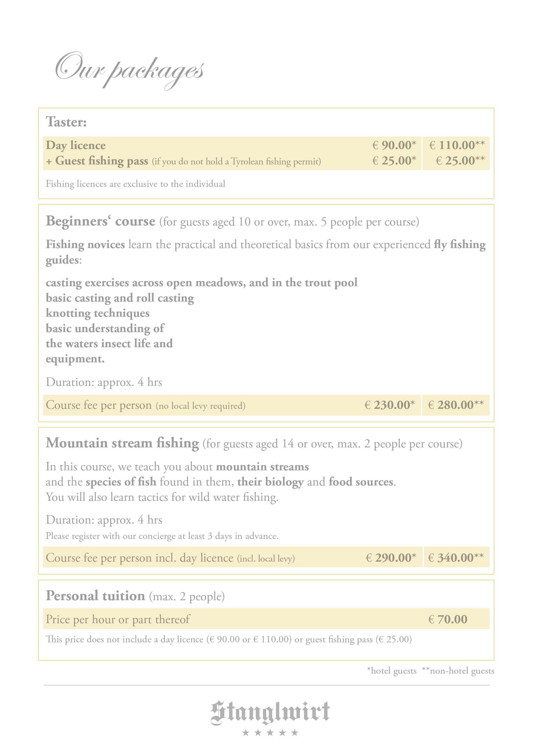Select the € 280.00 non-hotel course fee
This screenshot has width=533, height=756.
[456, 405]
